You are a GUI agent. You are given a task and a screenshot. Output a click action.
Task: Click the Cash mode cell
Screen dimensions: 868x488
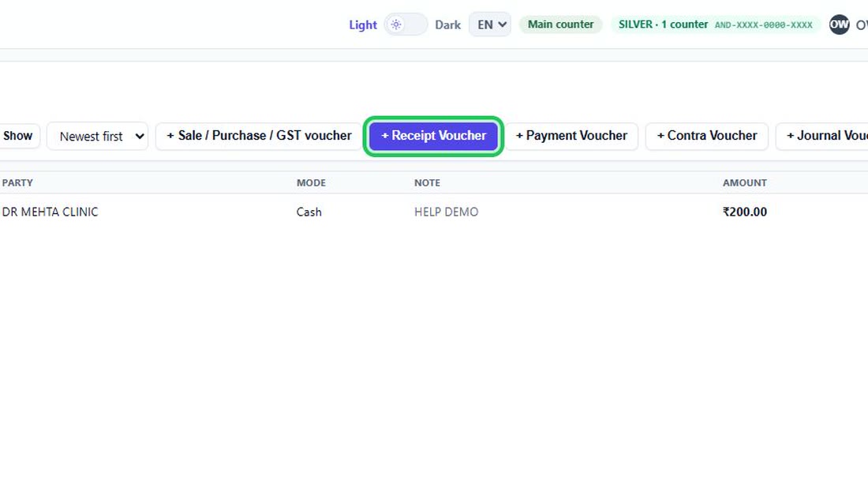[309, 212]
